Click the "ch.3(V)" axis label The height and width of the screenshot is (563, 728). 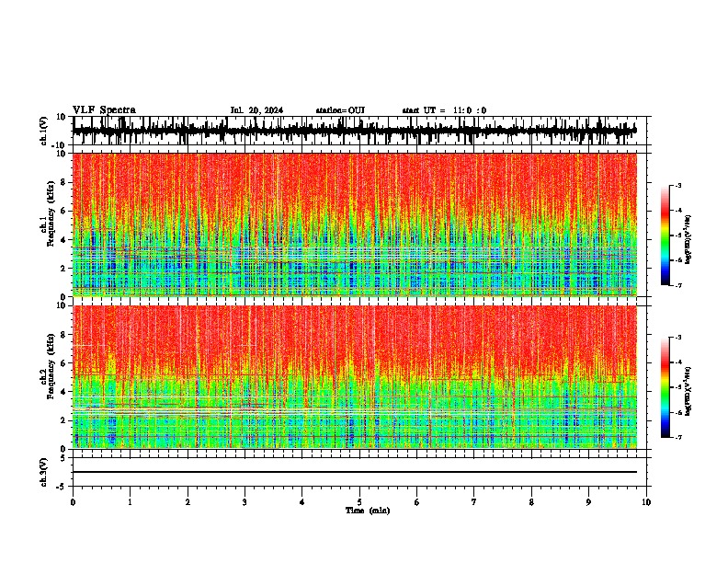click(44, 472)
